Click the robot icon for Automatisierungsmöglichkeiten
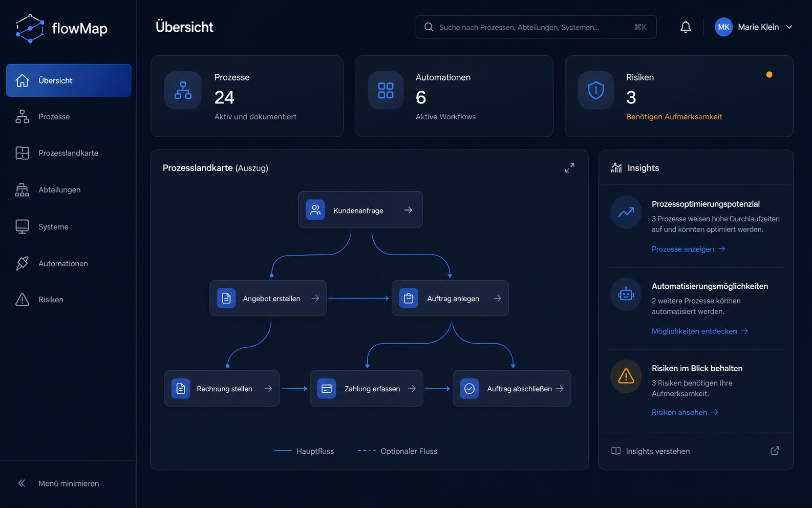The width and height of the screenshot is (812, 508). coord(626,294)
